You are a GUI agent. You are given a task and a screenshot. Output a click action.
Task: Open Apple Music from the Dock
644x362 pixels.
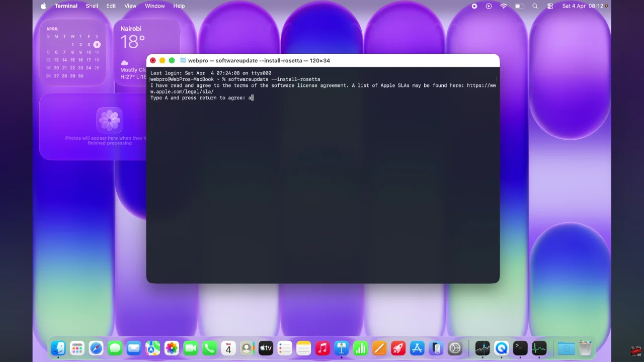click(323, 348)
